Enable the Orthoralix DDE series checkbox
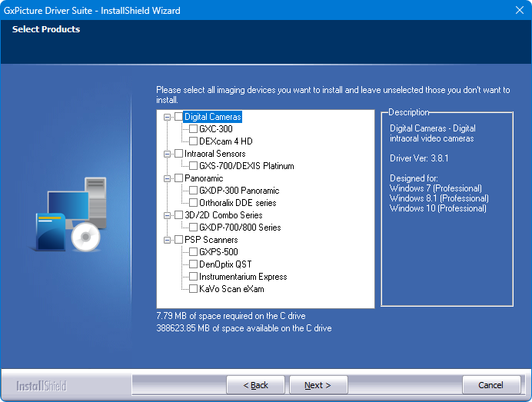The image size is (532, 402). point(193,203)
